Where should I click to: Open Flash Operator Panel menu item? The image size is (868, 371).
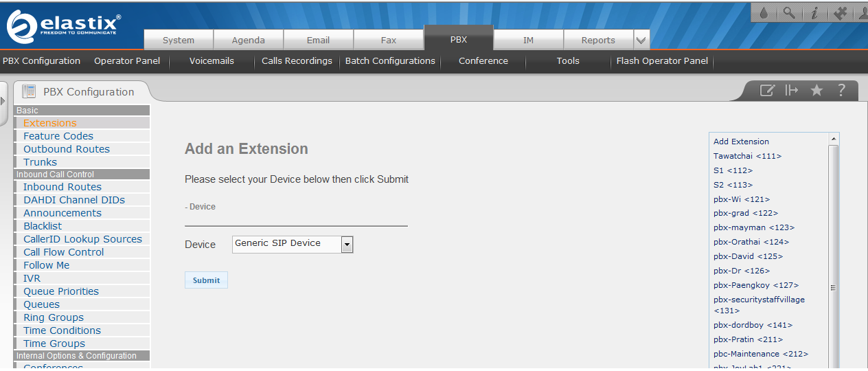tap(662, 60)
